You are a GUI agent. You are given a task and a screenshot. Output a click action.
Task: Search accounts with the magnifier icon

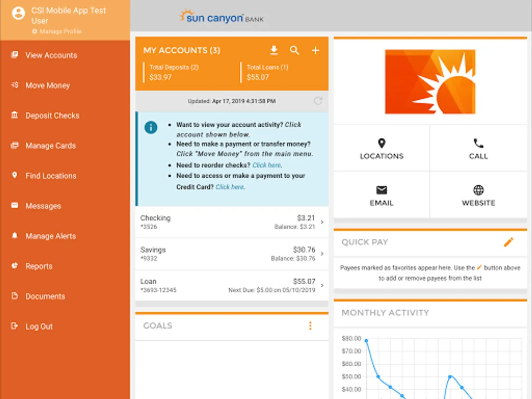point(294,51)
